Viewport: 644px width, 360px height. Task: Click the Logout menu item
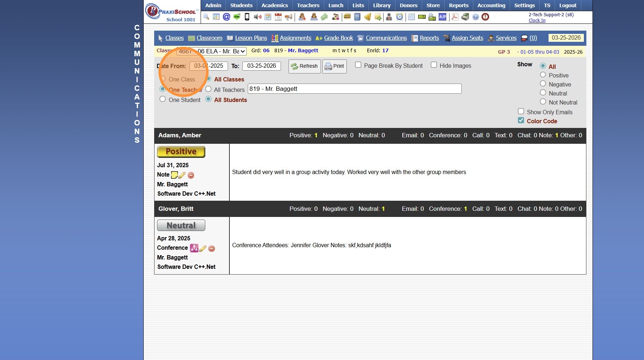pos(568,5)
